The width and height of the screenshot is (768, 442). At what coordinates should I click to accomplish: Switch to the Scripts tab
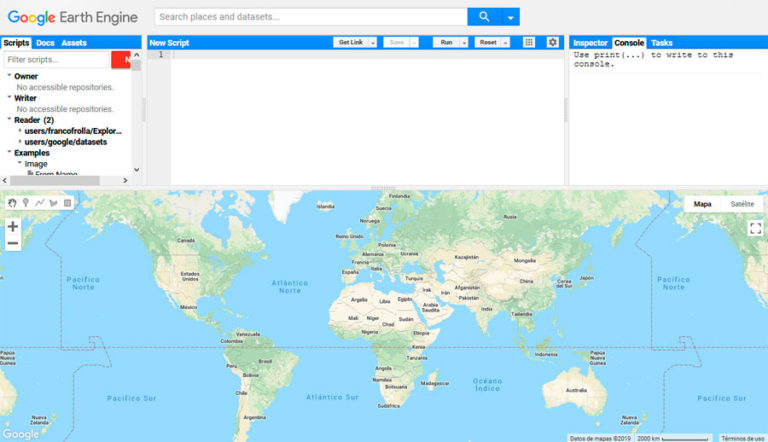(x=16, y=43)
